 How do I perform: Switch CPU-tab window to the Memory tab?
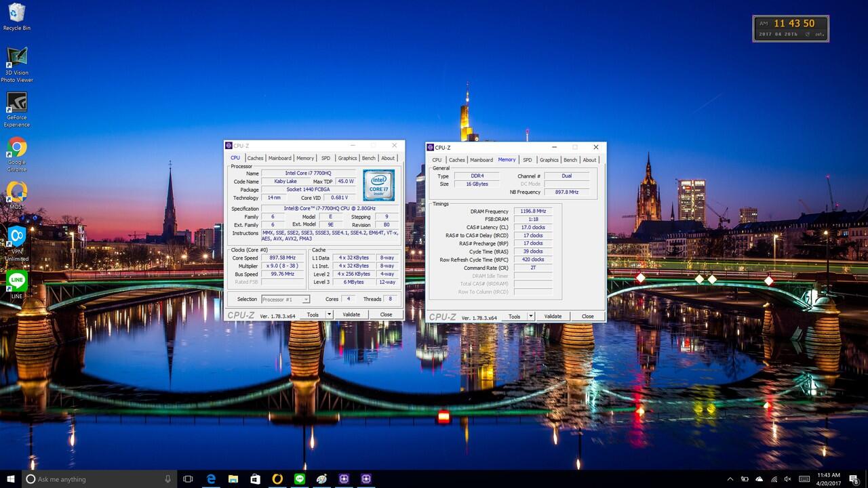[x=305, y=158]
